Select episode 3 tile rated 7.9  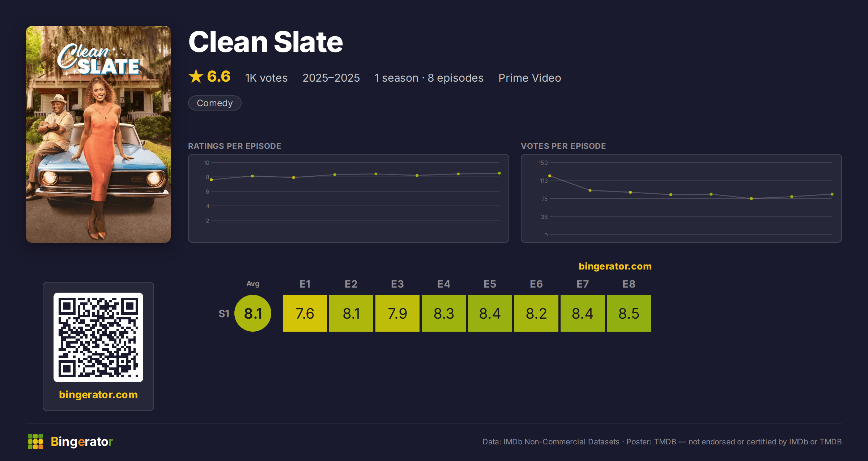point(397,313)
